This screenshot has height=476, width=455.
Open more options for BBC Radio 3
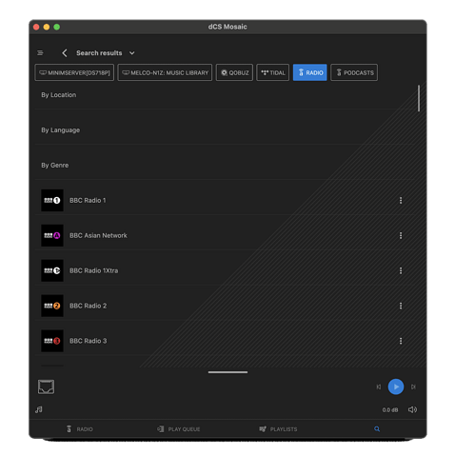[x=401, y=341]
